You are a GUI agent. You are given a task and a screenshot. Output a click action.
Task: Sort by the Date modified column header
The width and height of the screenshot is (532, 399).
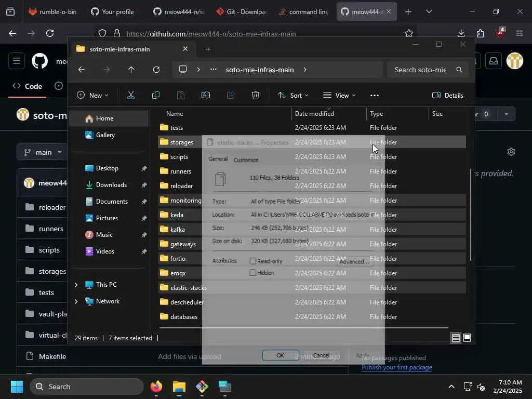(x=314, y=114)
